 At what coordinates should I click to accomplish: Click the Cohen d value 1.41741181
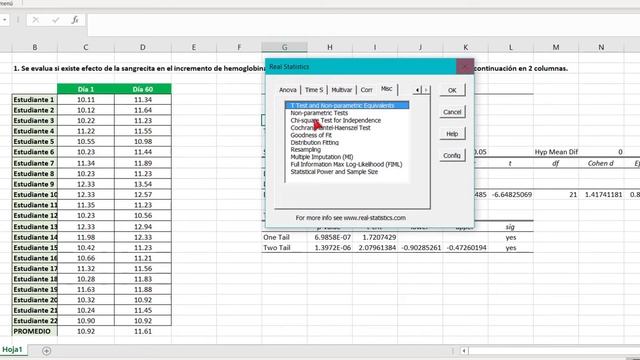[x=601, y=195]
